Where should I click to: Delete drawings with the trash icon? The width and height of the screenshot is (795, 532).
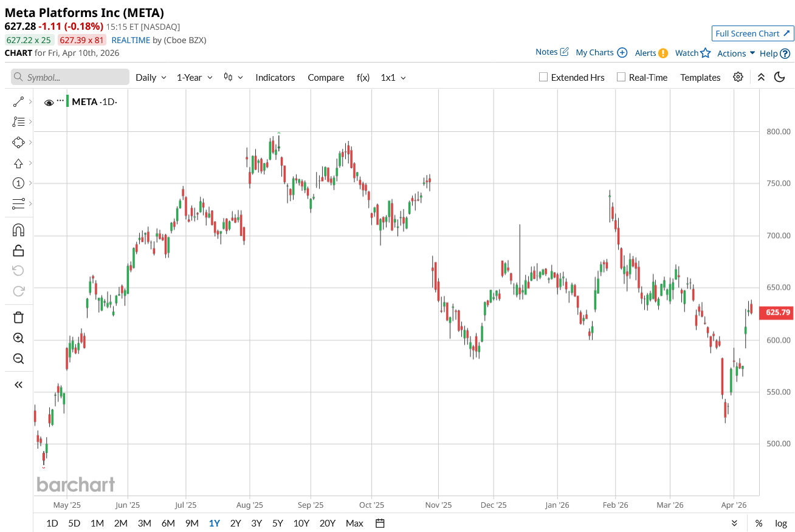18,317
